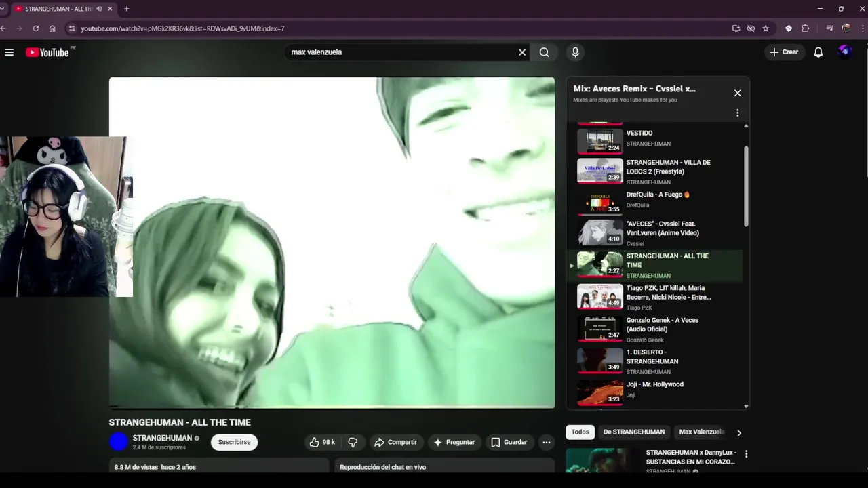Open a new browser tab
868x488 pixels.
[x=126, y=9]
